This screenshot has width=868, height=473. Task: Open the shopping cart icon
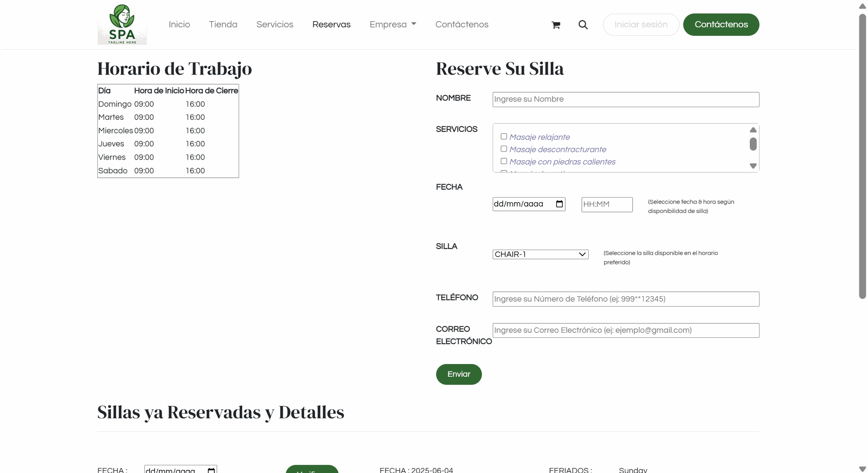pos(556,25)
